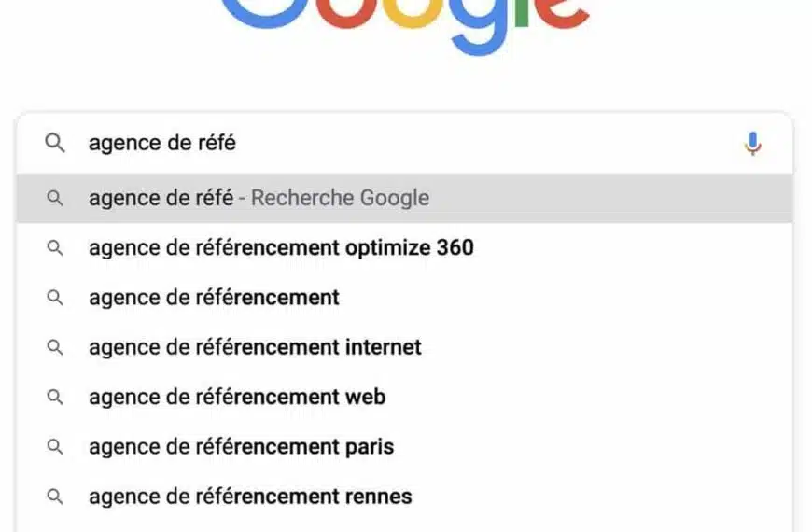Click the bold "optimize 360" completion text
The width and height of the screenshot is (812, 532).
[409, 248]
